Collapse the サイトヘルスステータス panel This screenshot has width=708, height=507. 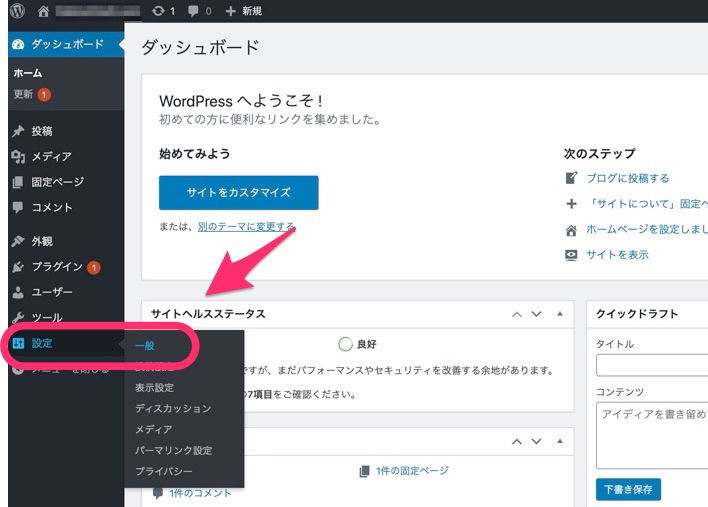coord(560,314)
